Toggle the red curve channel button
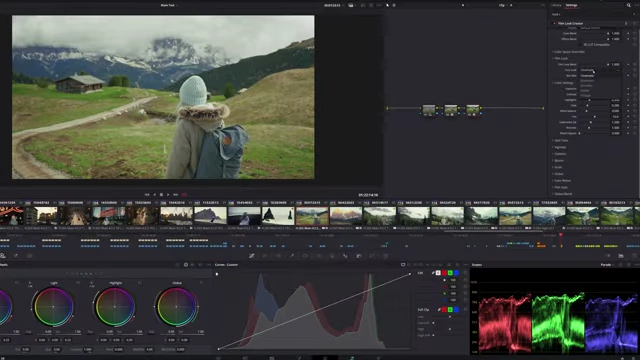This screenshot has width=640, height=360. coord(444,273)
